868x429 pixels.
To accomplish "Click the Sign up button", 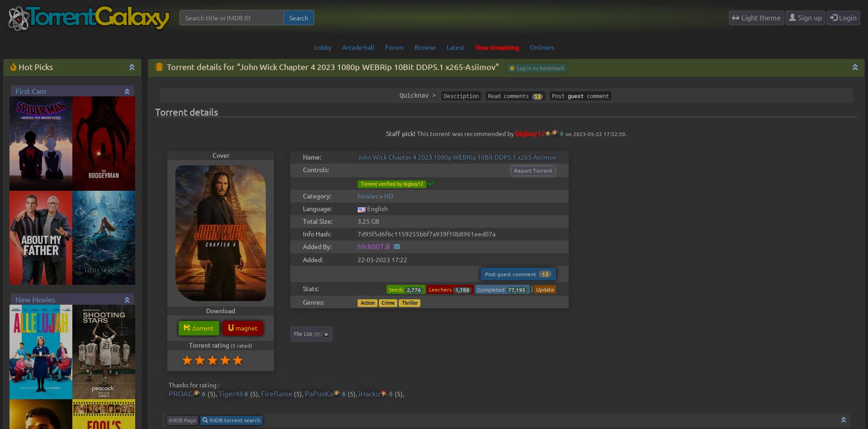I will pyautogui.click(x=805, y=18).
